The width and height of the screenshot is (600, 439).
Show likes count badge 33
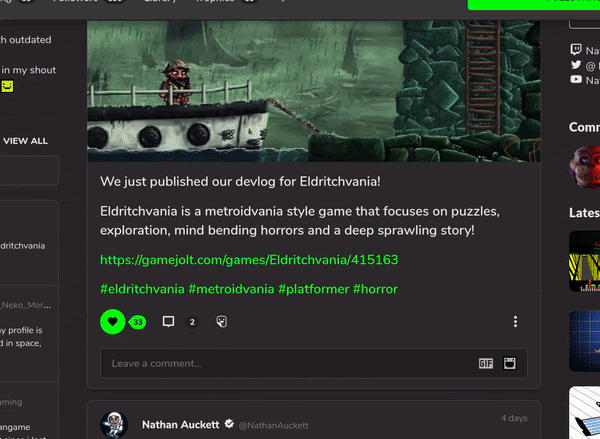[138, 322]
